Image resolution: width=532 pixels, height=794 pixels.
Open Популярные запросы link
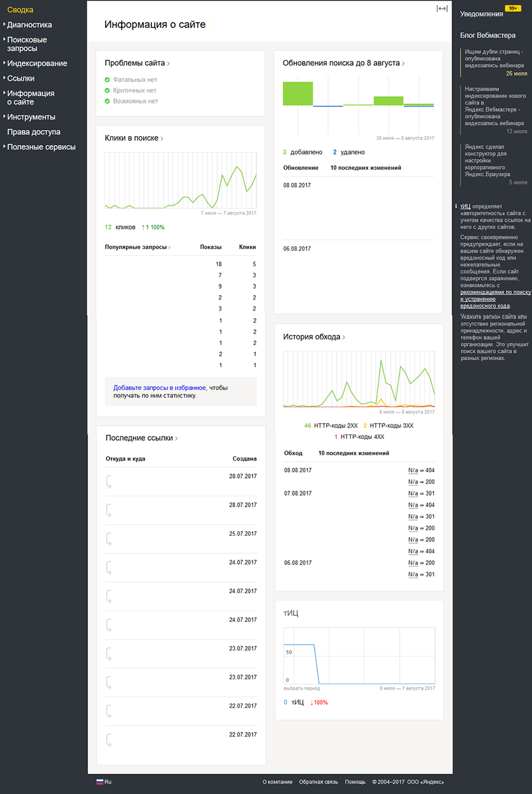(x=137, y=247)
